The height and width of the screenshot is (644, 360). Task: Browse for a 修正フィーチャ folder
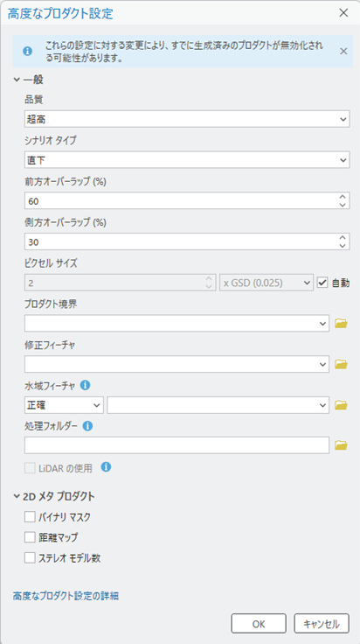click(341, 364)
